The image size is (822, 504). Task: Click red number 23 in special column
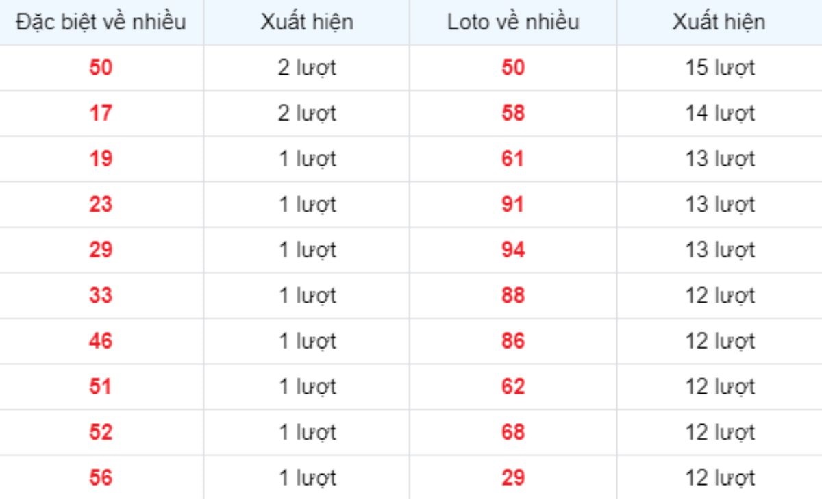point(101,204)
